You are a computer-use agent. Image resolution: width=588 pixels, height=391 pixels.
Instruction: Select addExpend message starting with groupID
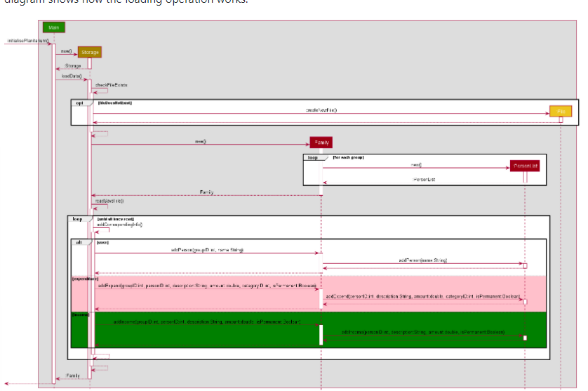pyautogui.click(x=207, y=286)
